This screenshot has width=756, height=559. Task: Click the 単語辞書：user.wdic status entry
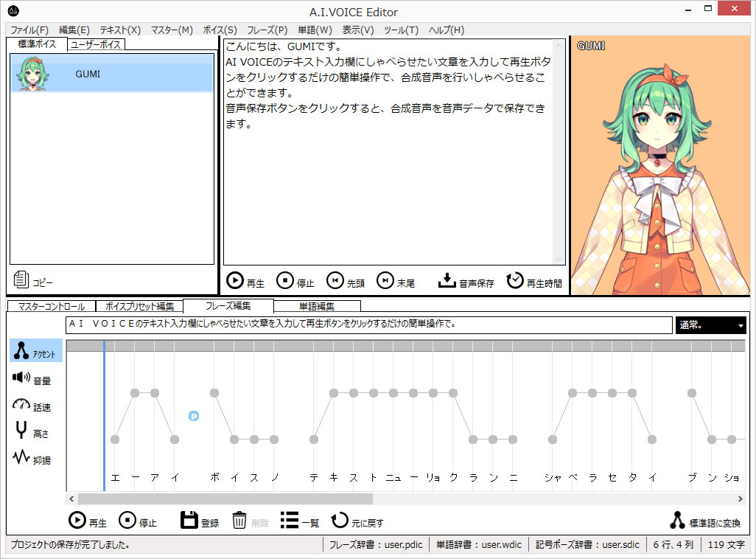coord(479,544)
